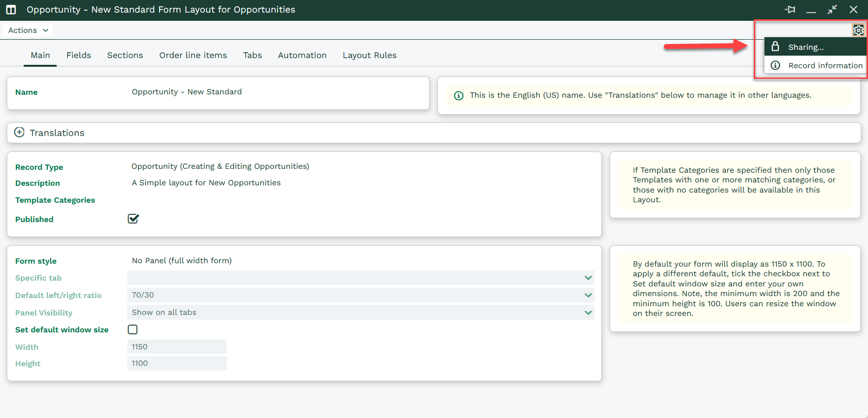Click the Template Categories label
Viewport: 868px width, 418px height.
point(55,200)
